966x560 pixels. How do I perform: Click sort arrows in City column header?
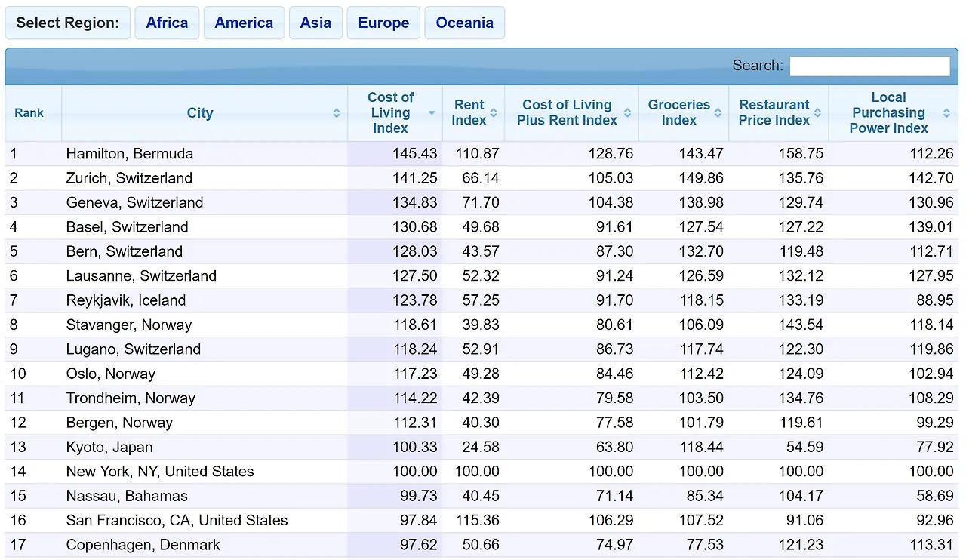click(x=337, y=113)
